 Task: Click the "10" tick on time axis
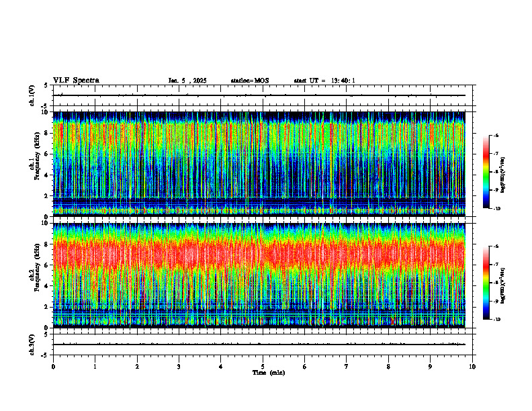pos(472,367)
